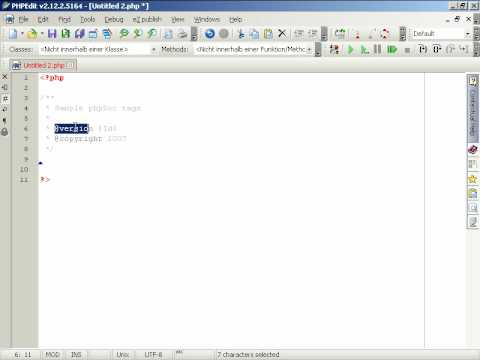Click the second indent lines toolbar icon
Viewport: 480px width, 360px height.
tap(313, 34)
